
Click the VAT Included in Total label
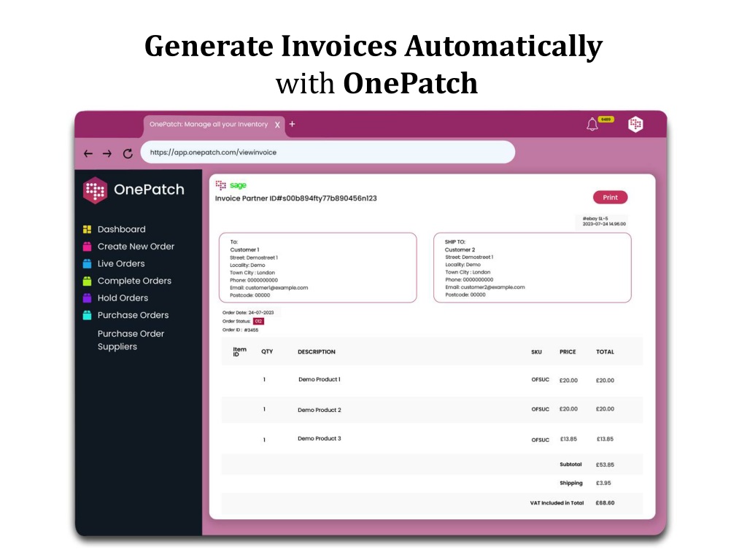(x=557, y=503)
